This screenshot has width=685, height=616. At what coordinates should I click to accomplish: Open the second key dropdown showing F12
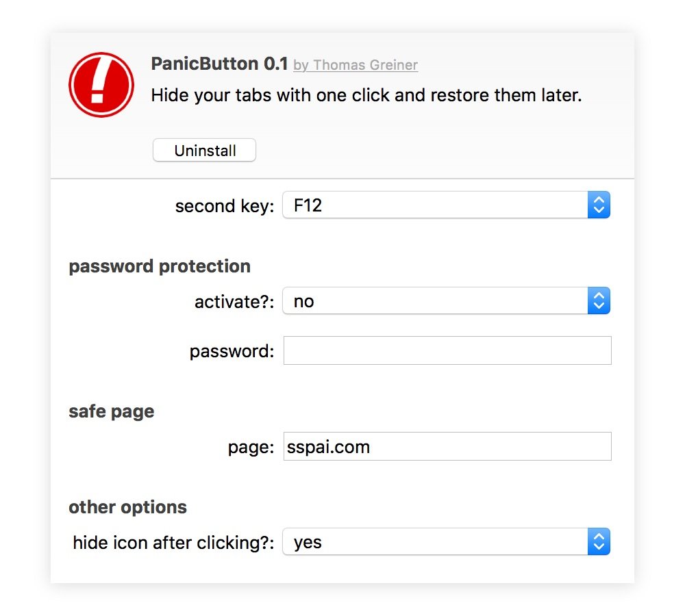446,205
